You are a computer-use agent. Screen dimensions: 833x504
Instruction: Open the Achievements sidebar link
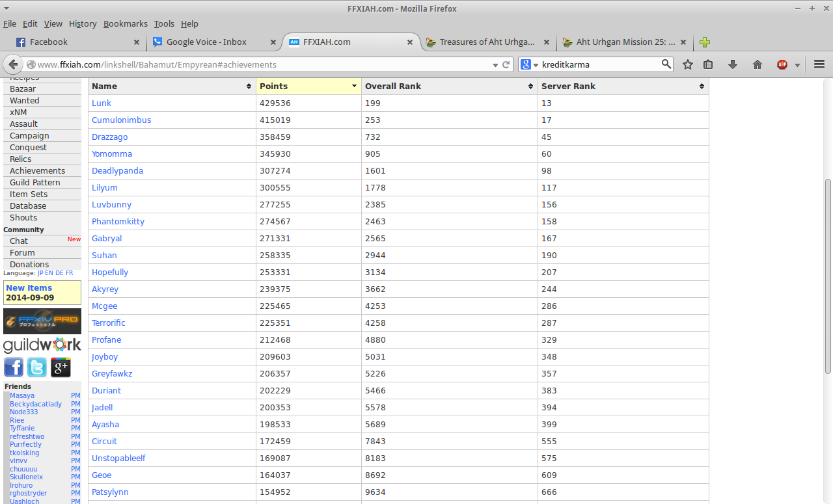tap(37, 171)
